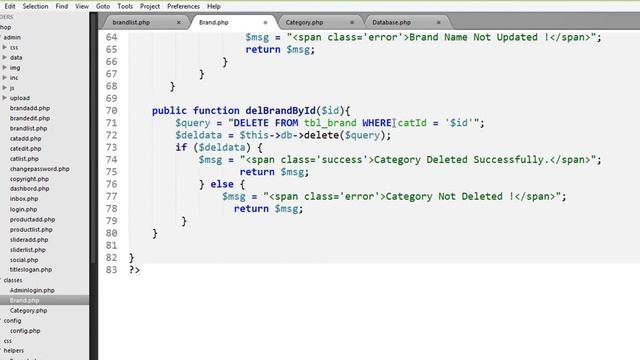Click 'Category Deleted Successfully' message text

(x=462, y=160)
